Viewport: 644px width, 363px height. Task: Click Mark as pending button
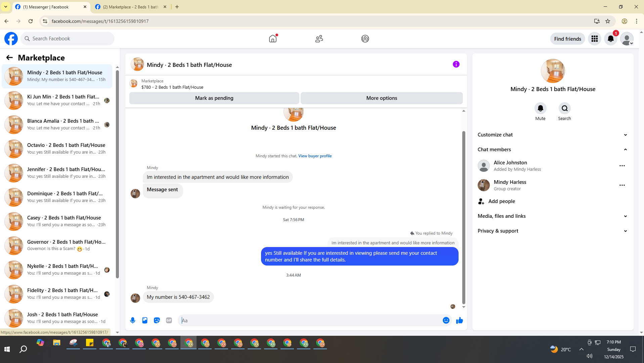tap(214, 98)
